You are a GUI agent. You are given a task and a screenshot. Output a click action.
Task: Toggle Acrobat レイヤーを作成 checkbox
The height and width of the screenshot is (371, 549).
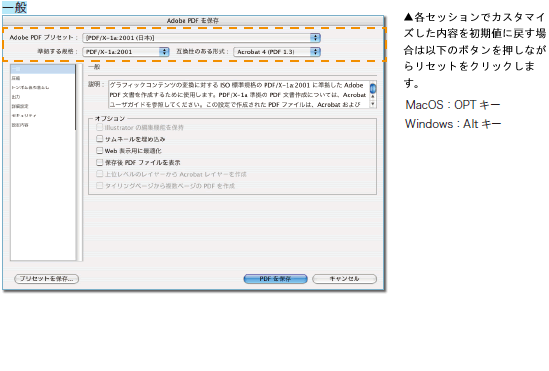(x=99, y=174)
